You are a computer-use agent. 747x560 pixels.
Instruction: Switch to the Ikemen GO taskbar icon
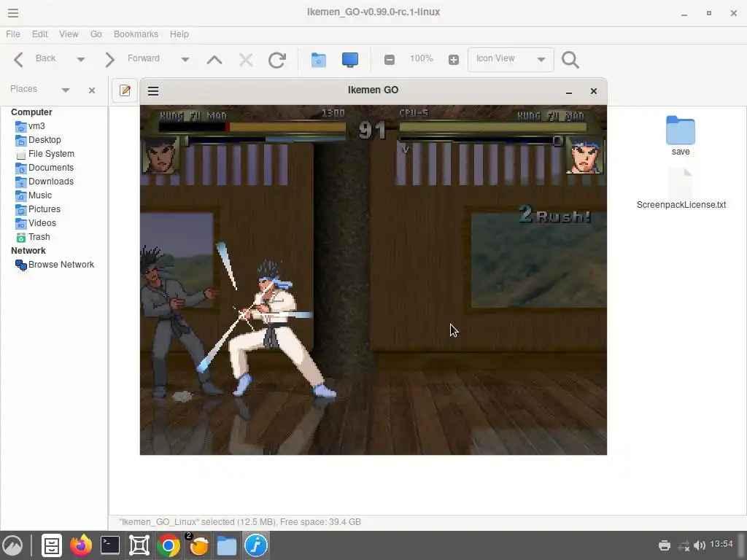256,545
